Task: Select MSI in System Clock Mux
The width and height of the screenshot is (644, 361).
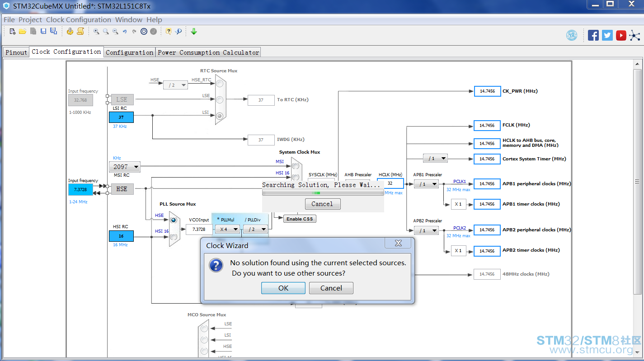Action: point(296,166)
